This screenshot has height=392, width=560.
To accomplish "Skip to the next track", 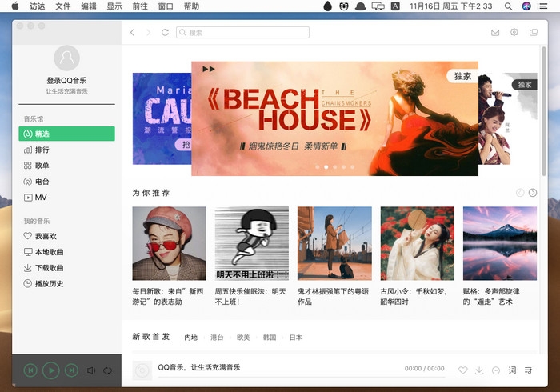I will pyautogui.click(x=71, y=370).
